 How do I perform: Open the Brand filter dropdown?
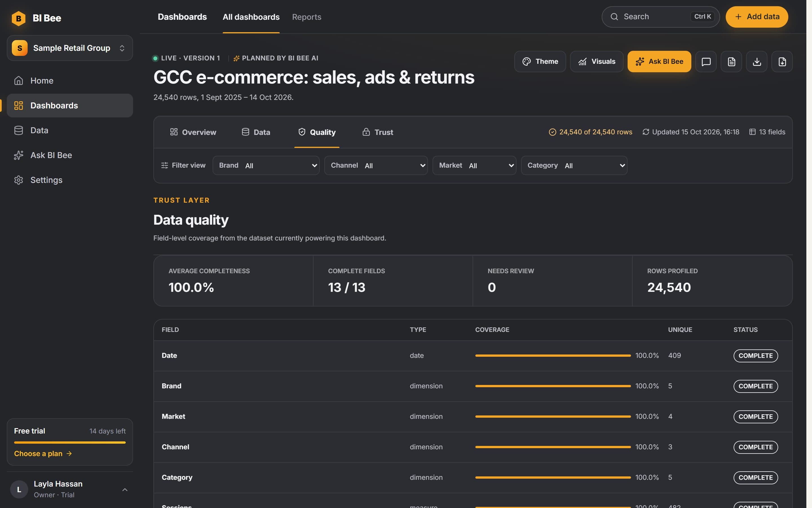click(266, 165)
